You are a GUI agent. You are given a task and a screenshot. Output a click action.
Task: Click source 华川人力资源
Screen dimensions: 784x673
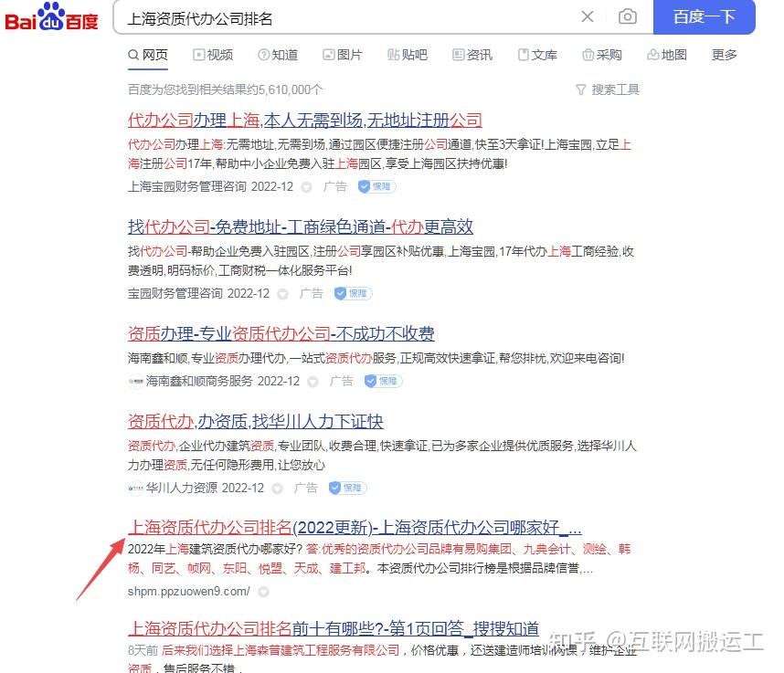tap(182, 488)
